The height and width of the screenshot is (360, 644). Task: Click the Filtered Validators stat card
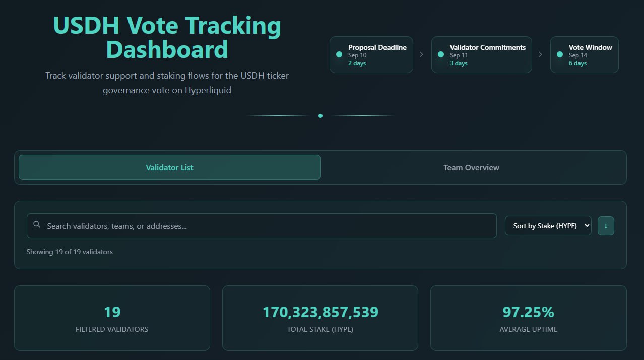112,318
